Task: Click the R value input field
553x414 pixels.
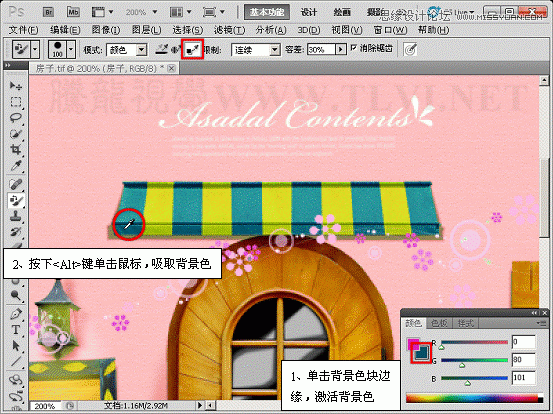Action: click(x=523, y=342)
